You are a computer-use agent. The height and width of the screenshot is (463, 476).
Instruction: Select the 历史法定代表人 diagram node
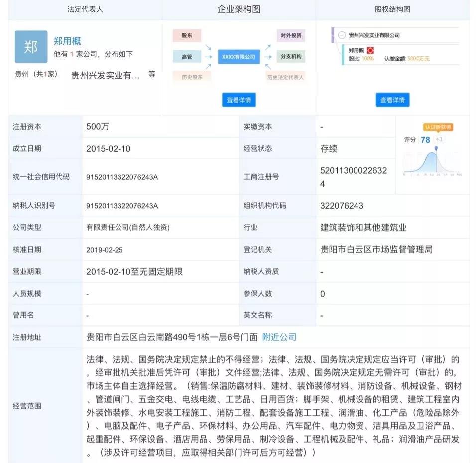point(285,77)
